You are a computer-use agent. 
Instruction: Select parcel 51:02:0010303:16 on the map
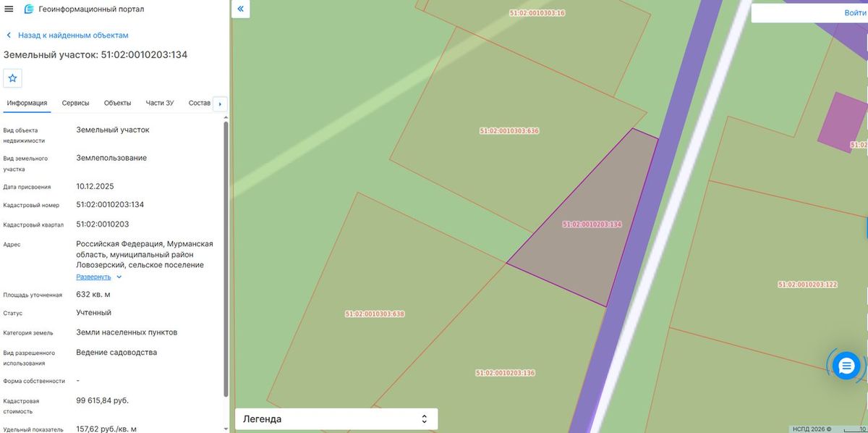537,13
